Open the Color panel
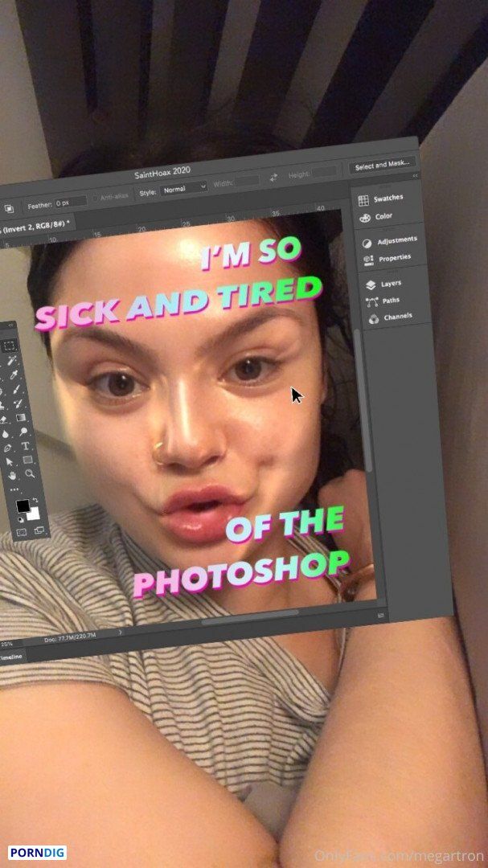Image resolution: width=488 pixels, height=868 pixels. point(375,217)
